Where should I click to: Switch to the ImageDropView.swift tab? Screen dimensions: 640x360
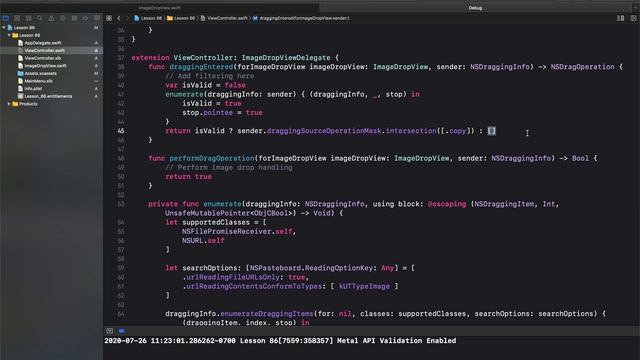click(160, 8)
